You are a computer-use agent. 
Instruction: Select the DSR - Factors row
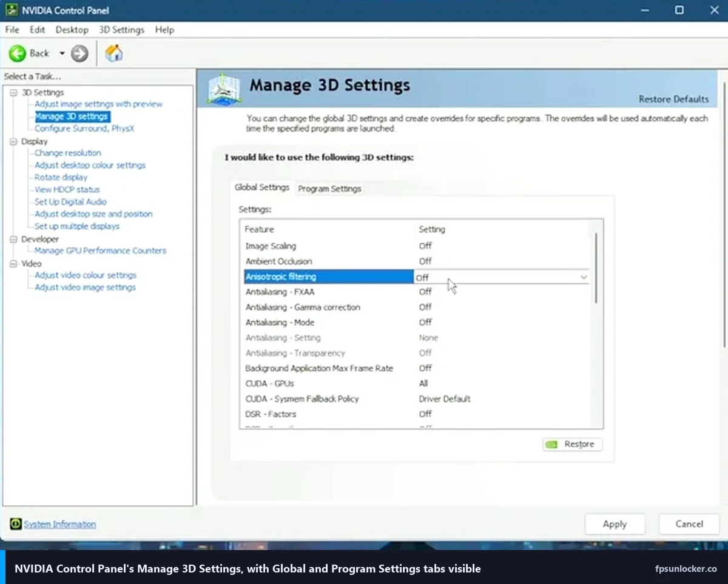(416, 414)
